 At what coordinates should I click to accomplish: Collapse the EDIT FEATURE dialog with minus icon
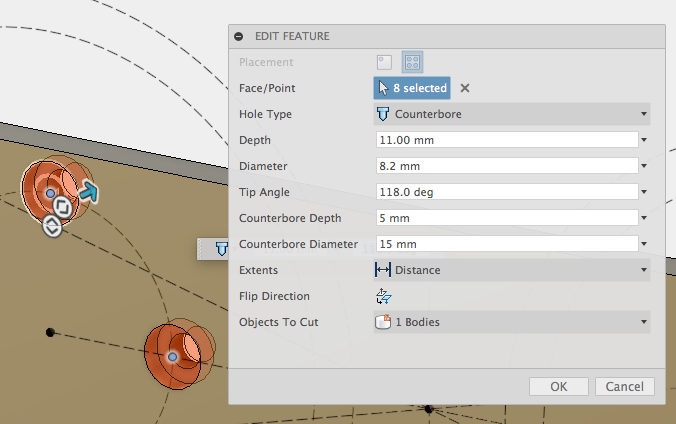coord(238,36)
